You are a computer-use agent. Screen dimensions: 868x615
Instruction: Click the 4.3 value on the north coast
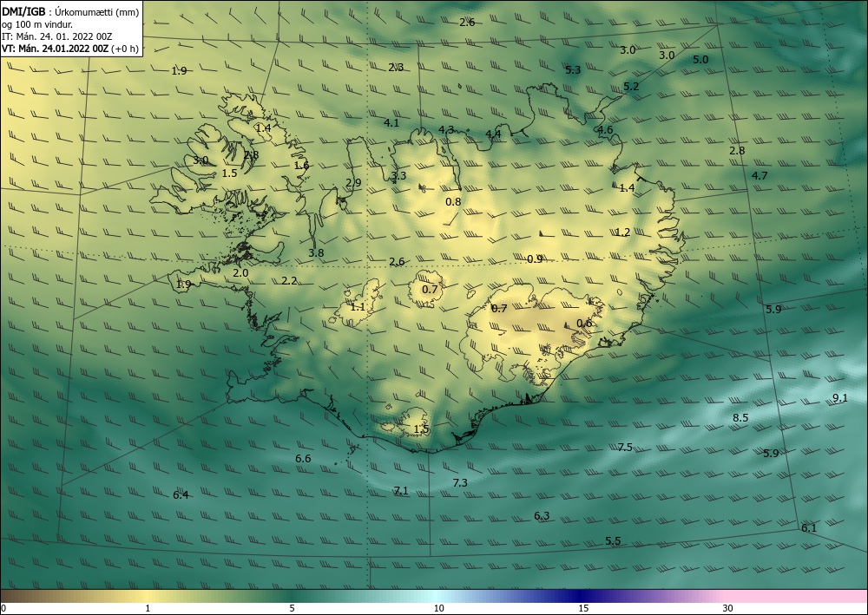446,129
